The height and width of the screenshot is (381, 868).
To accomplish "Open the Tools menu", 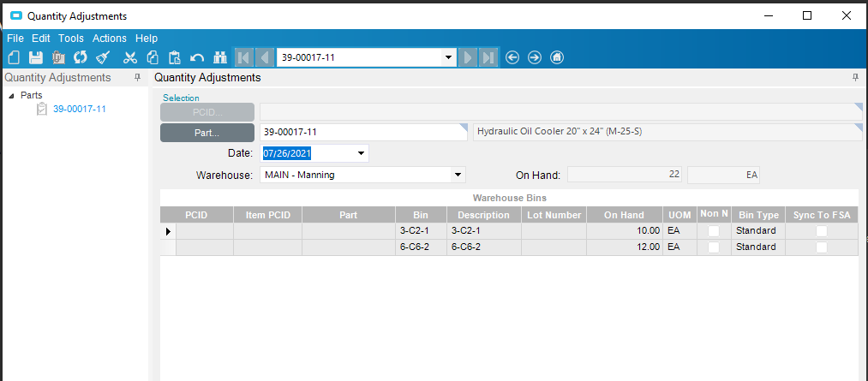I will [x=71, y=39].
